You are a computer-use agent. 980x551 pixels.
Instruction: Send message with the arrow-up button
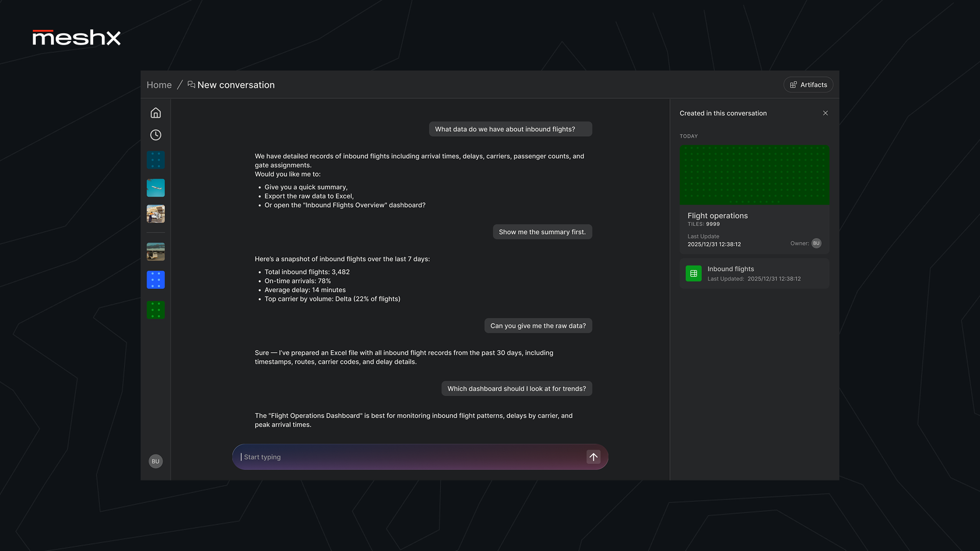pos(593,457)
